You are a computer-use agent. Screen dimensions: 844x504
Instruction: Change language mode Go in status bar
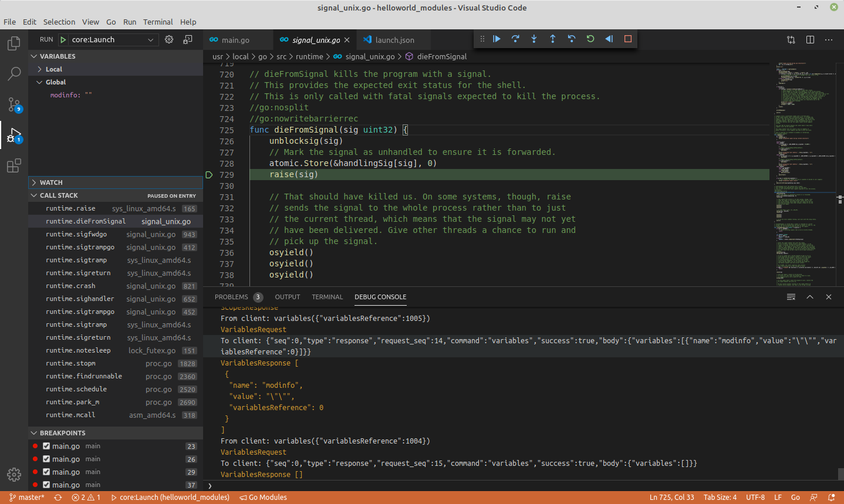click(795, 498)
